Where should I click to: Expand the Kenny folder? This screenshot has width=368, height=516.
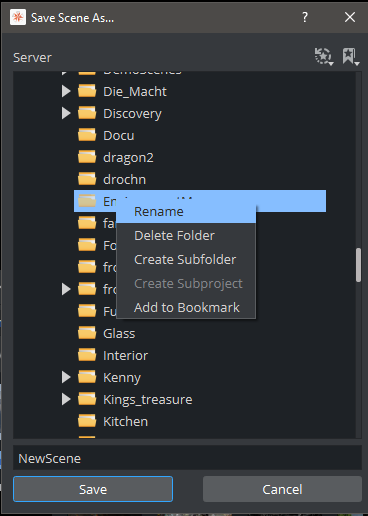66,377
